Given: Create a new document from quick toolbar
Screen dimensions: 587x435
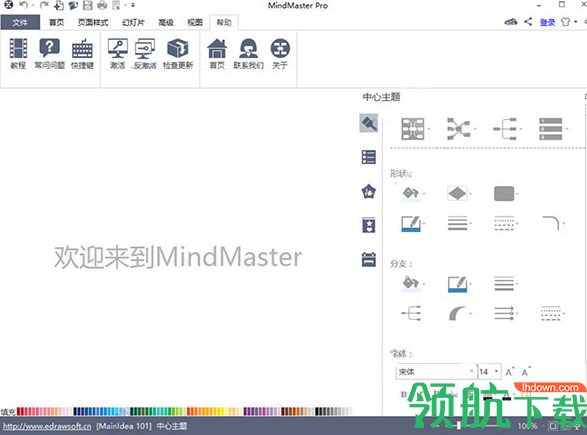Looking at the screenshot, I should click(59, 5).
